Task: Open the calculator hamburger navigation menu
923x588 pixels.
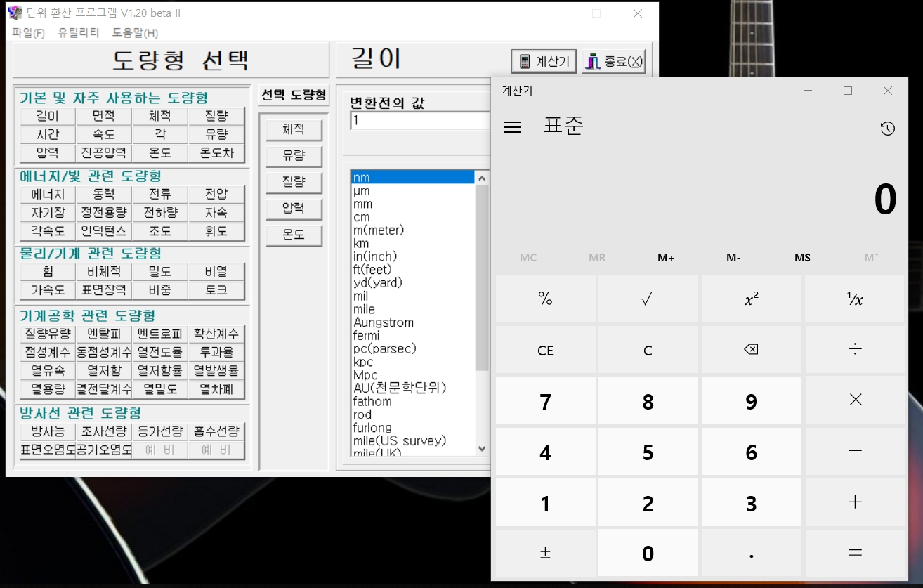Action: [513, 127]
